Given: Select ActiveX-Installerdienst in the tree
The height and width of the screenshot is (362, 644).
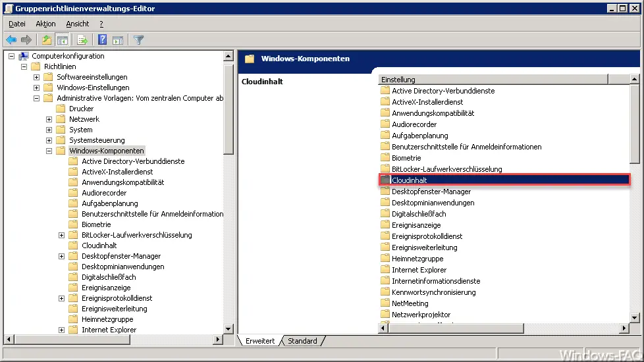Looking at the screenshot, I should click(x=117, y=172).
